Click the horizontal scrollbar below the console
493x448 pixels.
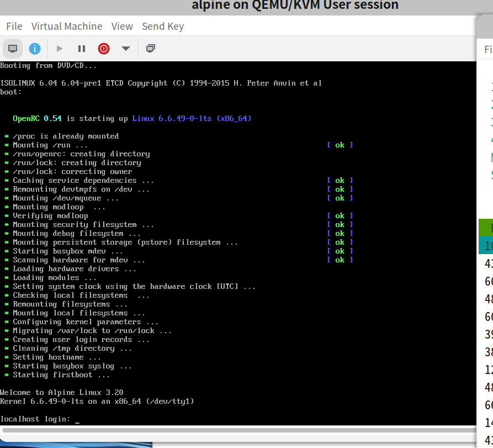pyautogui.click(x=239, y=430)
